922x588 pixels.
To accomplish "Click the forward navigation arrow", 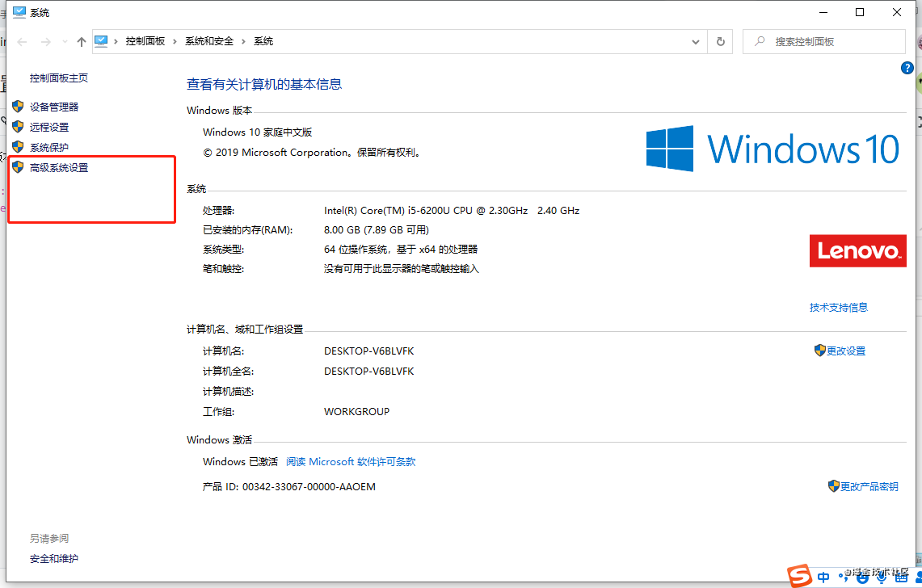I will point(45,42).
